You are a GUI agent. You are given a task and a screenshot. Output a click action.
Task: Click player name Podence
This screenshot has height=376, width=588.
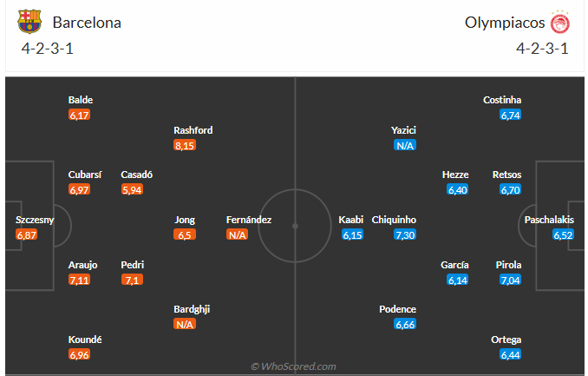click(398, 309)
